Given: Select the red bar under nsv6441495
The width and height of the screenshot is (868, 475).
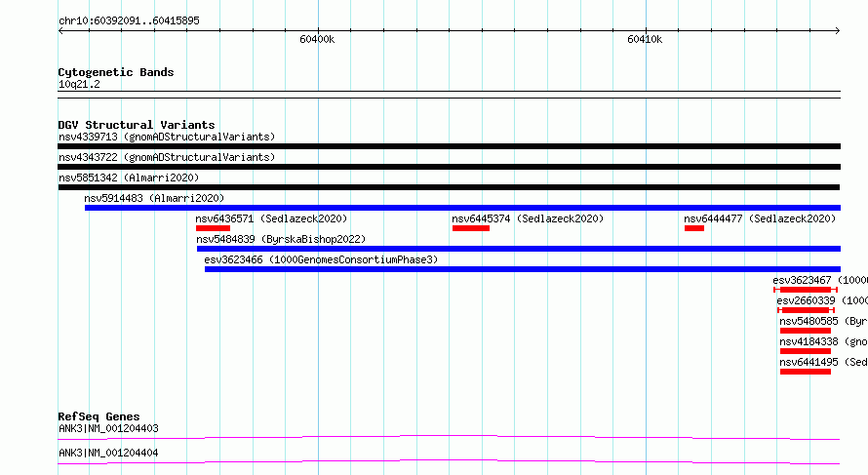Looking at the screenshot, I should pos(806,372).
